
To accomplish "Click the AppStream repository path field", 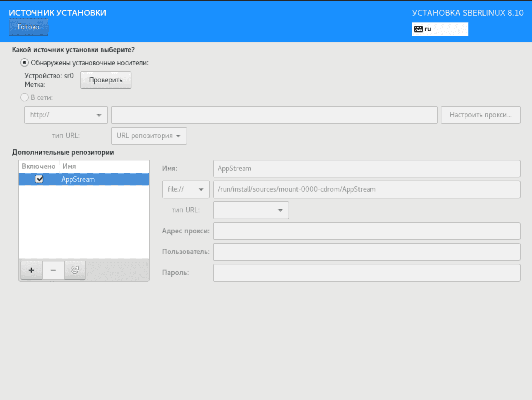I will [x=367, y=189].
